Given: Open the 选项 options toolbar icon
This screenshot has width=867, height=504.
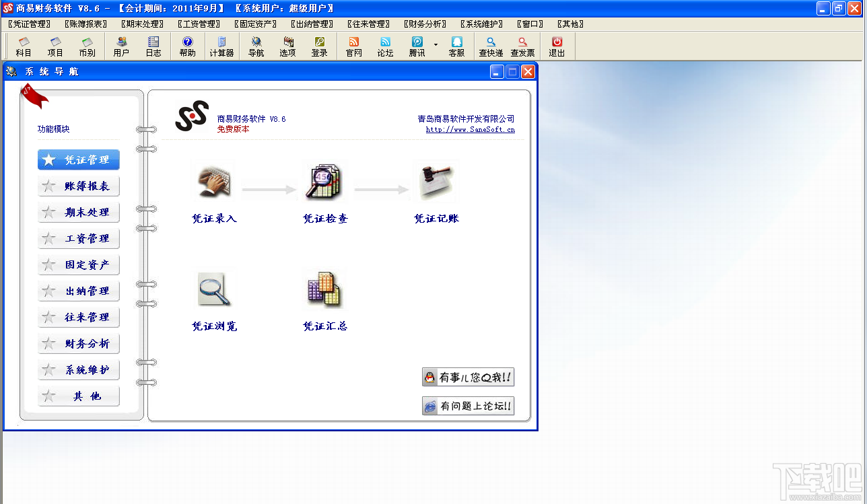Looking at the screenshot, I should (287, 46).
